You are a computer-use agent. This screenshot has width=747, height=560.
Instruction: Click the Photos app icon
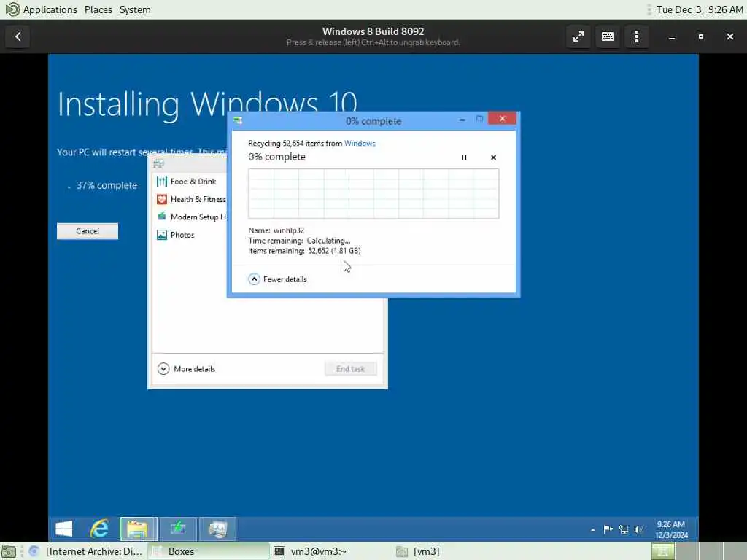pyautogui.click(x=162, y=235)
